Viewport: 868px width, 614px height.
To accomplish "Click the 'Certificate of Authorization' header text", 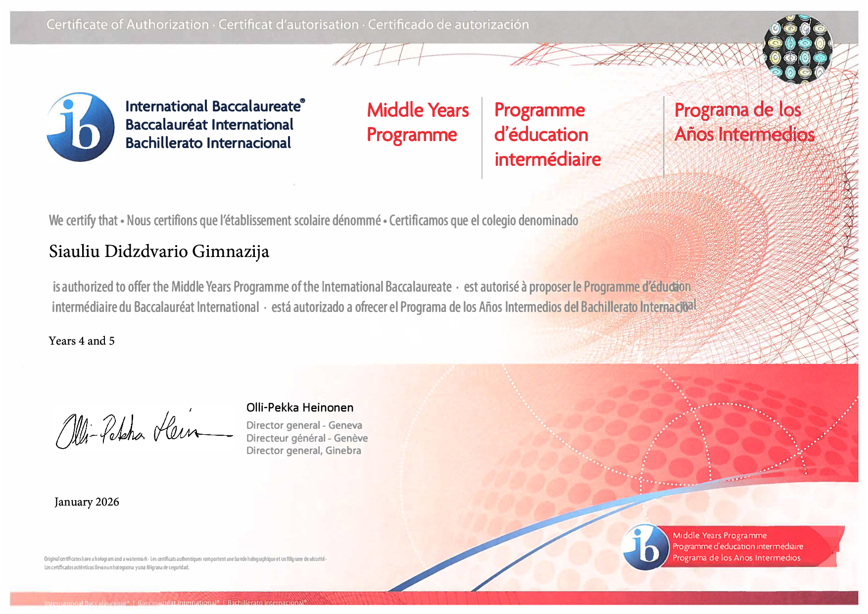I will click(128, 24).
